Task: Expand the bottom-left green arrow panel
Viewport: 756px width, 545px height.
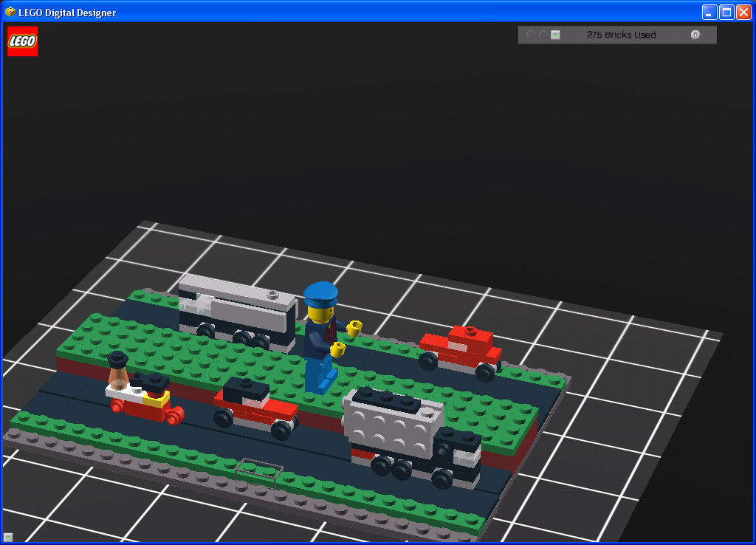Action: click(8, 537)
